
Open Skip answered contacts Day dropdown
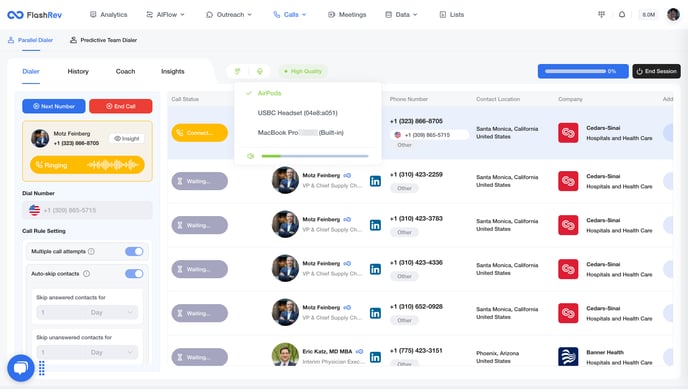tap(112, 312)
